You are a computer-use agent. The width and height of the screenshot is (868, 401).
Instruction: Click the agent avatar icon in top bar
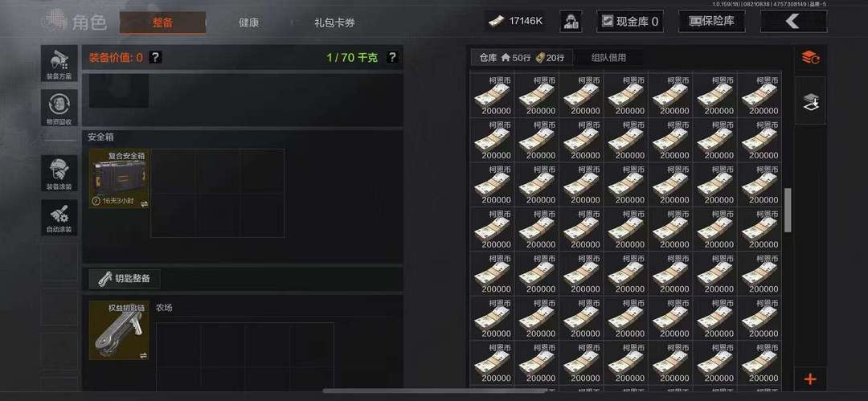coord(571,22)
